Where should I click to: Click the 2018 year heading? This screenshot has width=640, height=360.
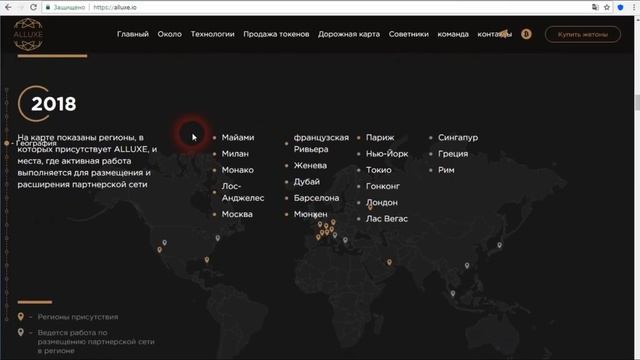click(53, 104)
